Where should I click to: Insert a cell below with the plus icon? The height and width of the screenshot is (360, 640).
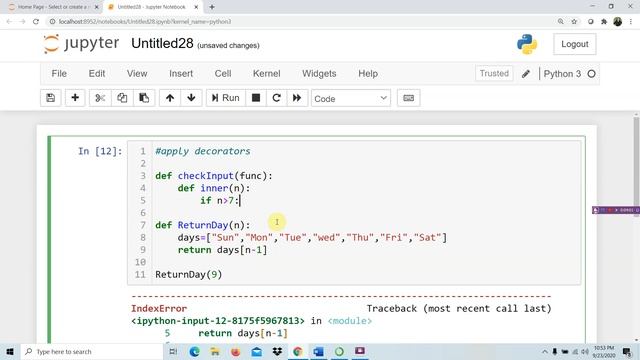75,98
